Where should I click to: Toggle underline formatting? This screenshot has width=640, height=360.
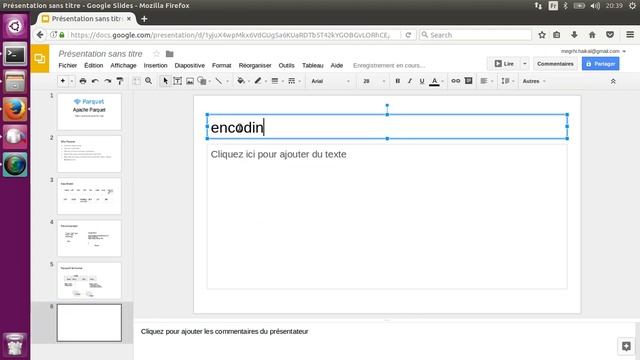(422, 81)
